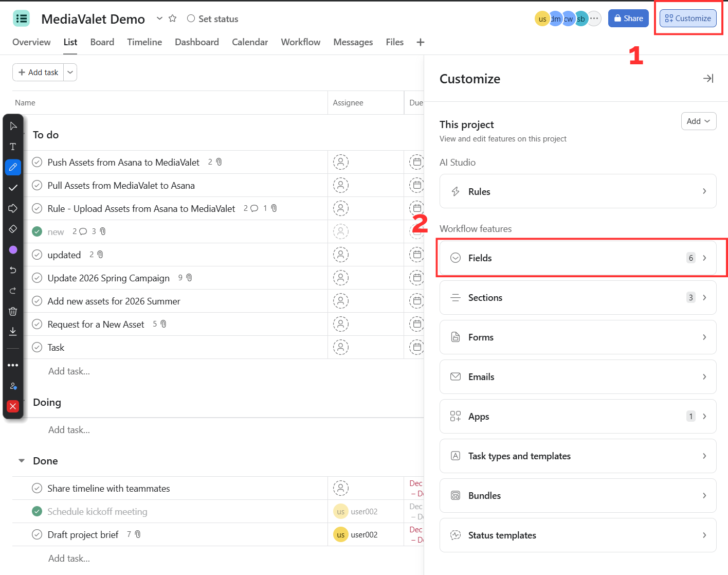Viewport: 728px width, 575px height.
Task: Click the eraser tool icon
Action: coord(13,229)
